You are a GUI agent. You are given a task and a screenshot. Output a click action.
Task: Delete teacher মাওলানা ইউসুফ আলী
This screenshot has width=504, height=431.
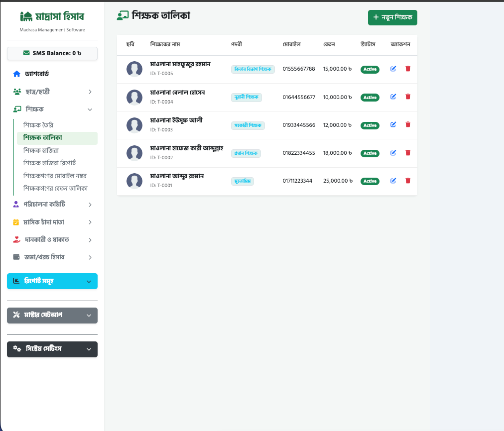(408, 124)
